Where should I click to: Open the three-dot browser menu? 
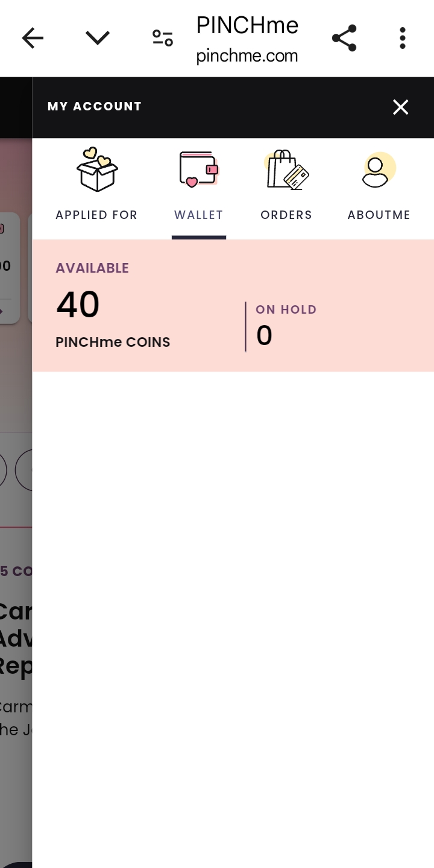click(x=402, y=39)
